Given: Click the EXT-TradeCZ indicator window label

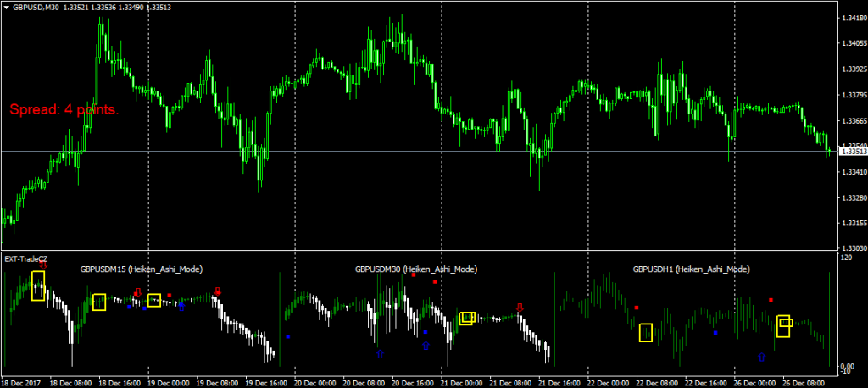Looking at the screenshot, I should 25,258.
